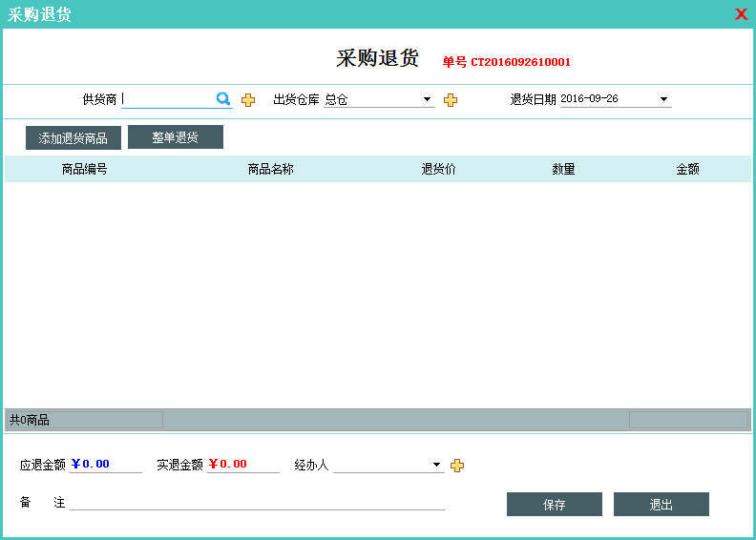Click plus icon beside 出货仓库 warehouse
Screen dimensions: 756x540
tap(451, 100)
